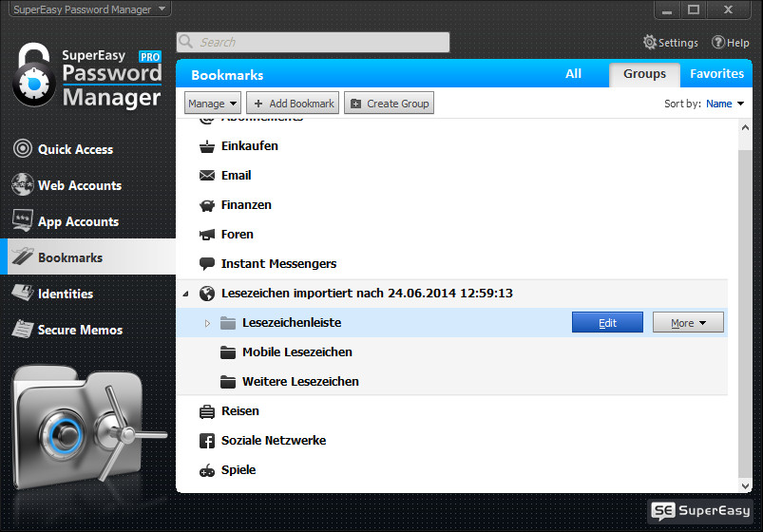Click the Settings gear icon
The width and height of the screenshot is (763, 532).
(x=650, y=43)
